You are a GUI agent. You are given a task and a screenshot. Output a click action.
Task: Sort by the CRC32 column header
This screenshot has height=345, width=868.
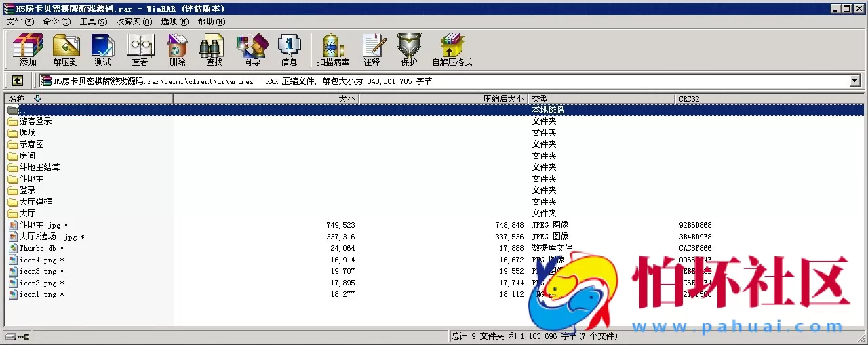pos(770,98)
